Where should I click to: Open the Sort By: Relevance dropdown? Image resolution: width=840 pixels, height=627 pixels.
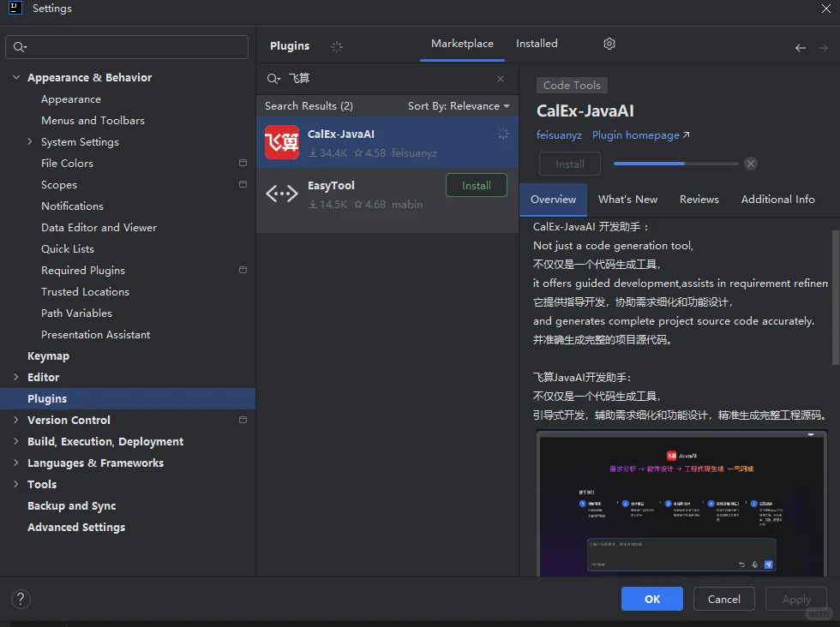pos(459,106)
